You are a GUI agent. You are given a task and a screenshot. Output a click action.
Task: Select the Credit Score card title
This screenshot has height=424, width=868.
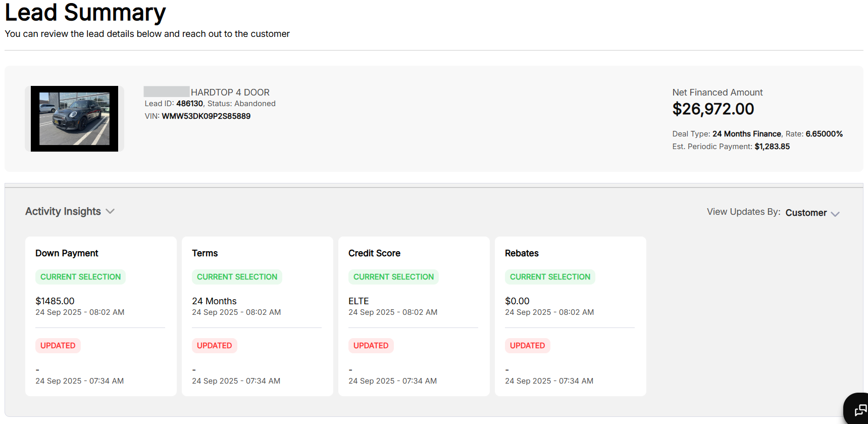click(374, 253)
